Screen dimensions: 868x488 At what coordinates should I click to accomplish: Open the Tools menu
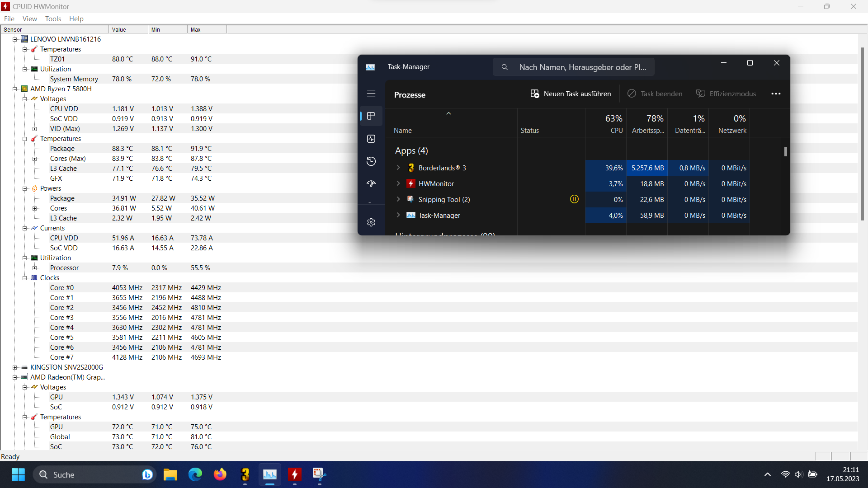[53, 19]
